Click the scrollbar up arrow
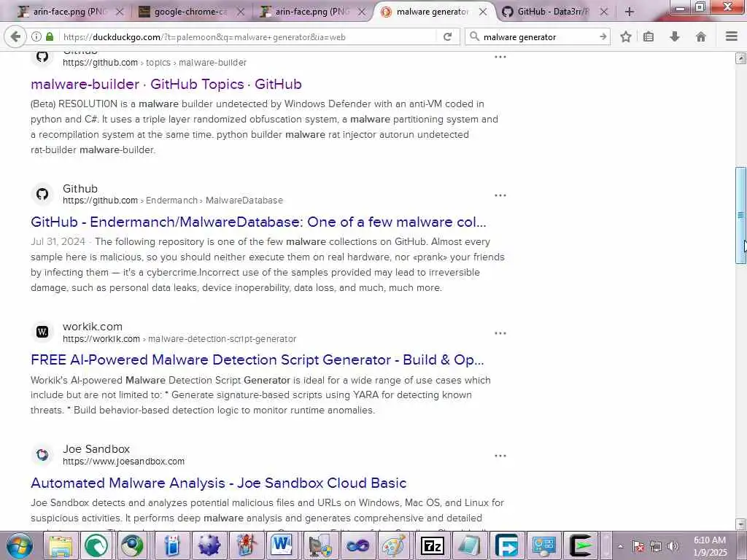This screenshot has width=747, height=560. point(740,58)
